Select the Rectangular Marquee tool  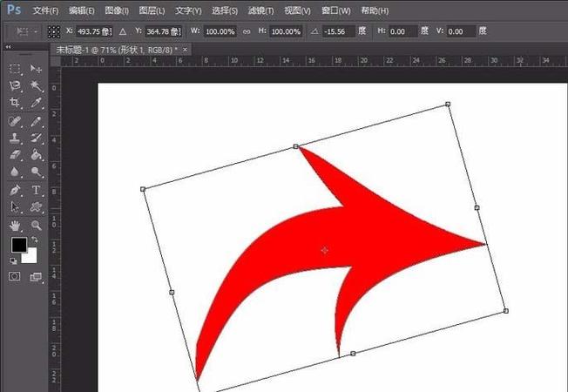tap(15, 69)
